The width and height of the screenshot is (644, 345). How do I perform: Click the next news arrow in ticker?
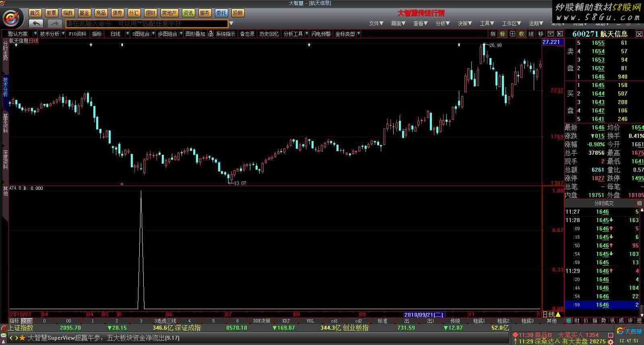16,338
